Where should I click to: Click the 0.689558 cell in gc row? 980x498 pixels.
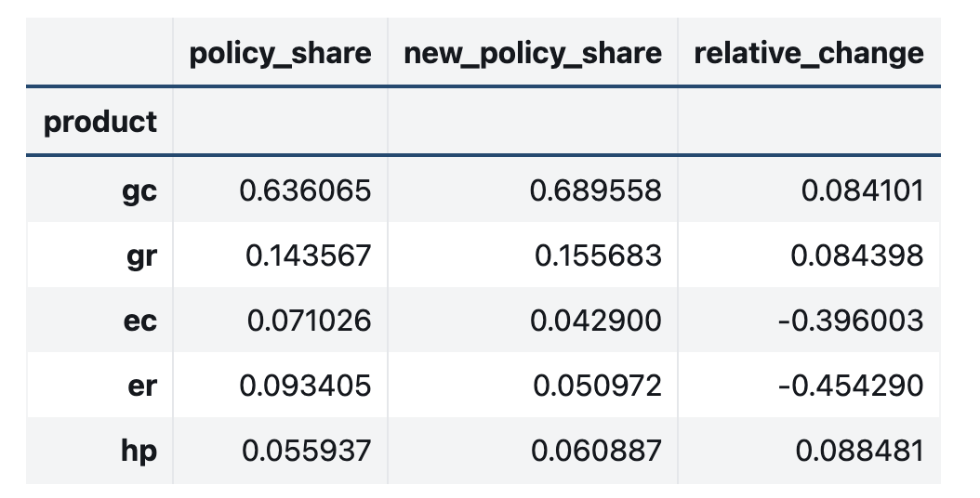point(595,190)
